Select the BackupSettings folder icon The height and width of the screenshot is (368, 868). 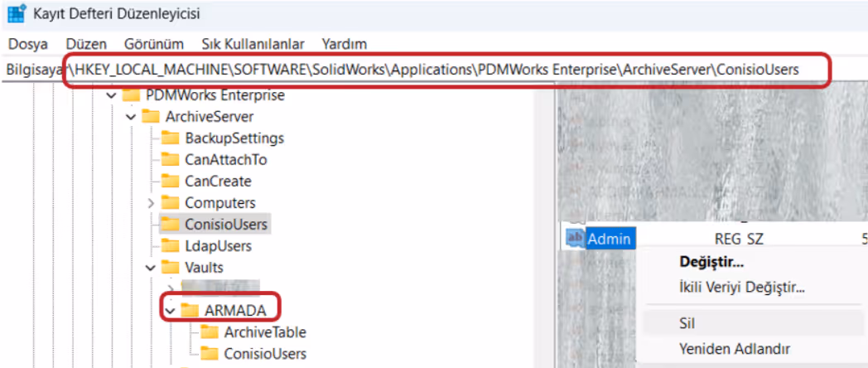click(x=170, y=138)
